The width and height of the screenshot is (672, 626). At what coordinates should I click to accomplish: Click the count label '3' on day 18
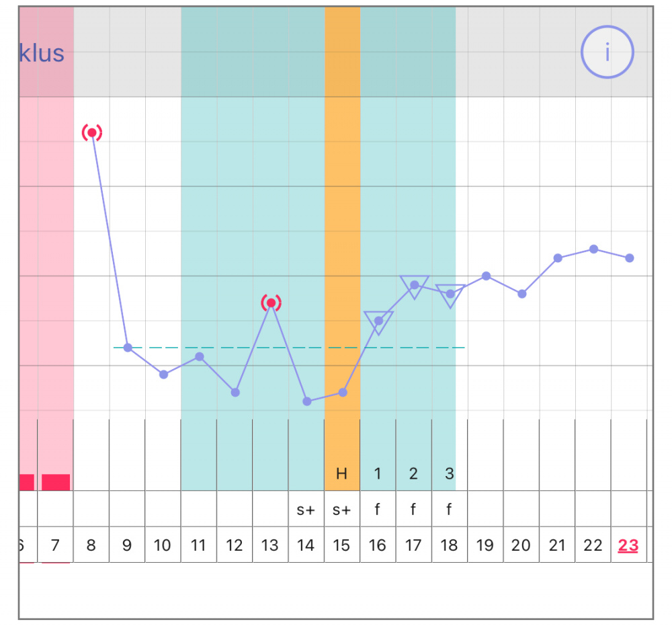pyautogui.click(x=450, y=473)
